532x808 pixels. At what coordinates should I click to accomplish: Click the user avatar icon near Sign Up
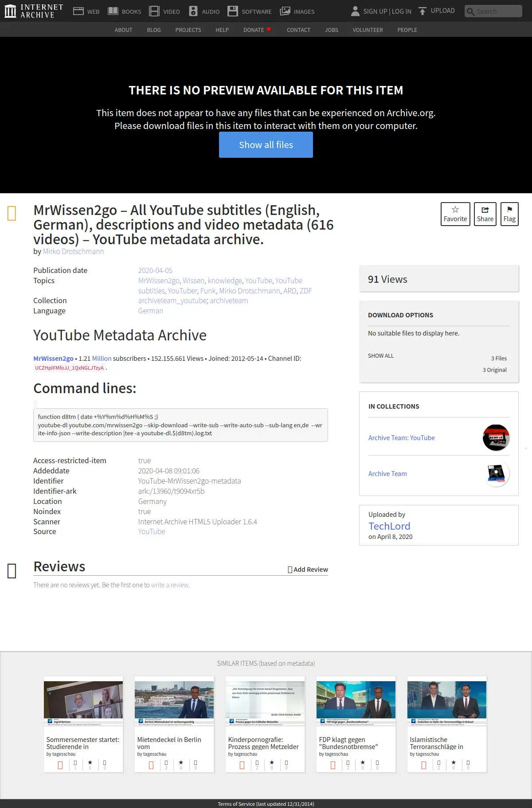point(355,11)
